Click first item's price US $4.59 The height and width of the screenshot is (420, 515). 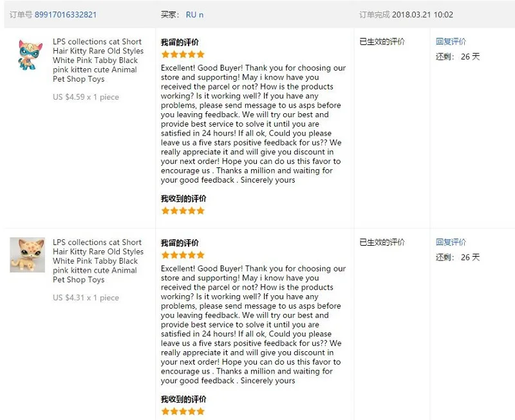(x=69, y=97)
